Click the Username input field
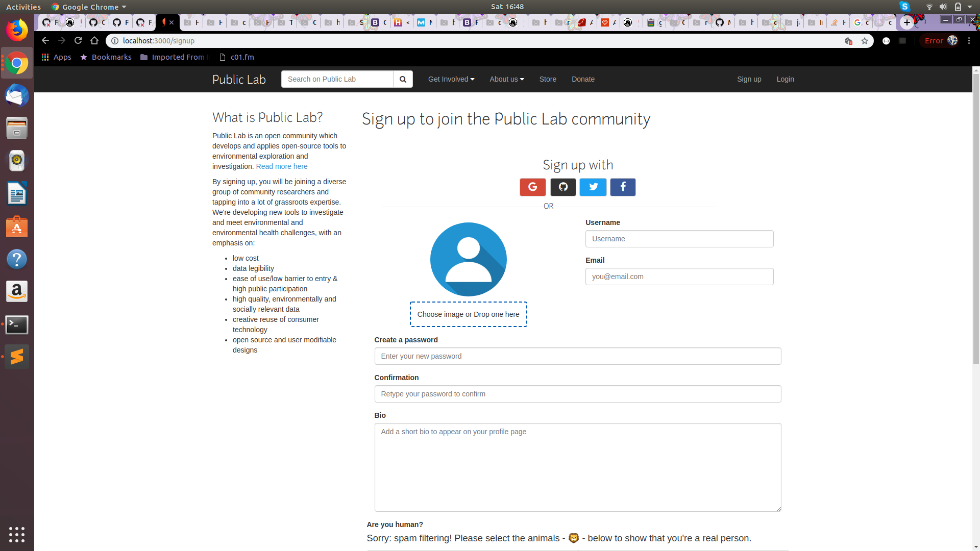The width and height of the screenshot is (980, 551). click(679, 239)
